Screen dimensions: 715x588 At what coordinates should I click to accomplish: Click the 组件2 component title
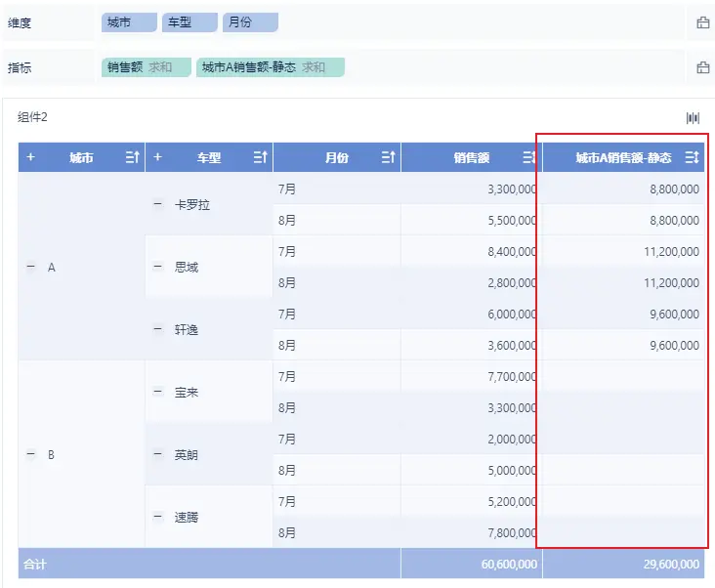tap(32, 117)
